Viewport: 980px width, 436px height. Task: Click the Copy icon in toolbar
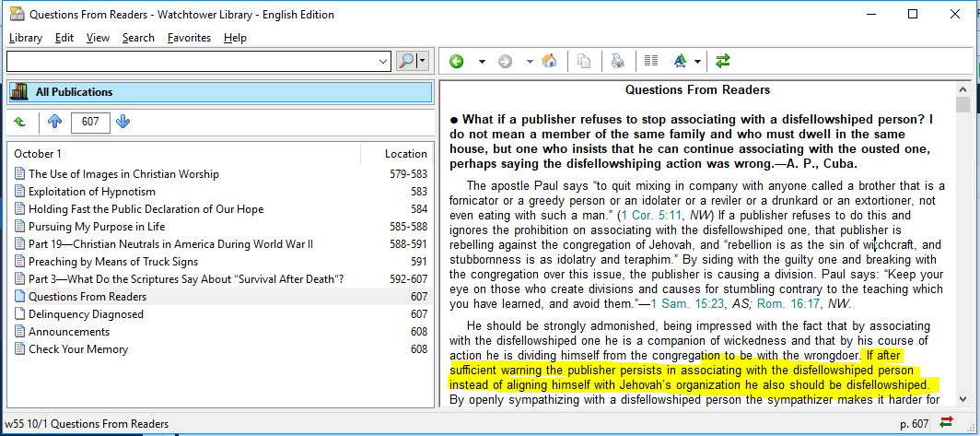pos(583,62)
